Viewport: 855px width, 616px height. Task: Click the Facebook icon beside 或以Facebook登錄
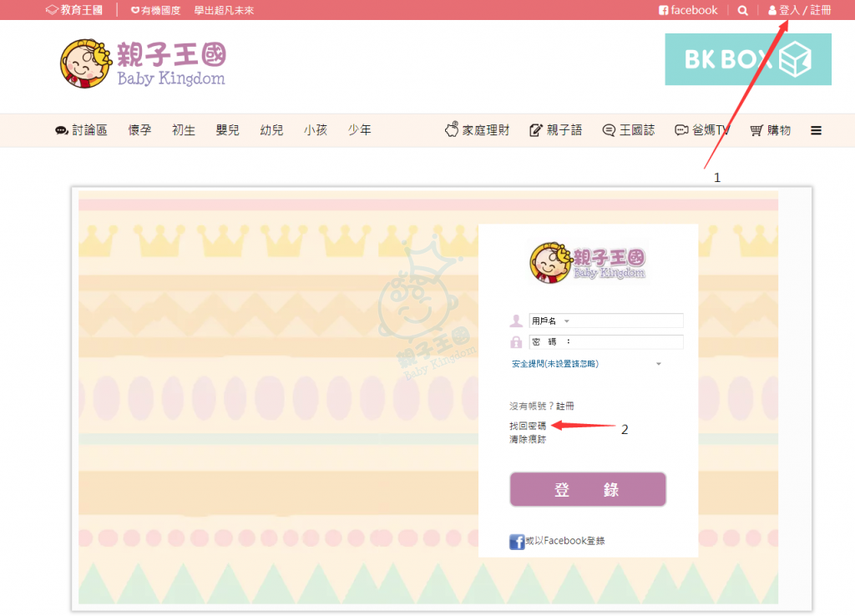click(x=516, y=542)
